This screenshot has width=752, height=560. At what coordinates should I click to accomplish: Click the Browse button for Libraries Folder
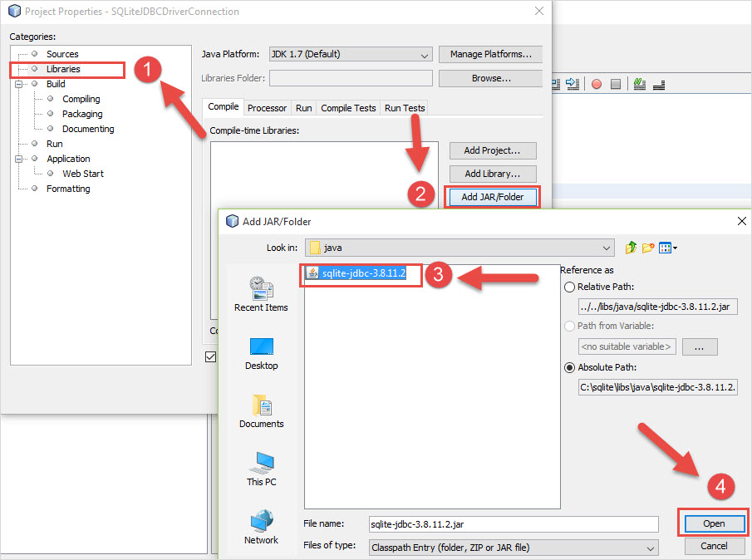tap(490, 78)
